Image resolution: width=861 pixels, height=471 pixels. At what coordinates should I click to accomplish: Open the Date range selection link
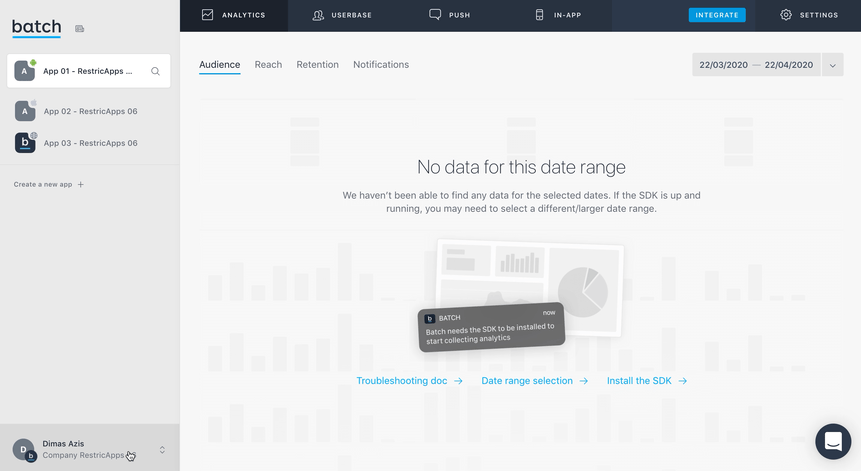(535, 381)
